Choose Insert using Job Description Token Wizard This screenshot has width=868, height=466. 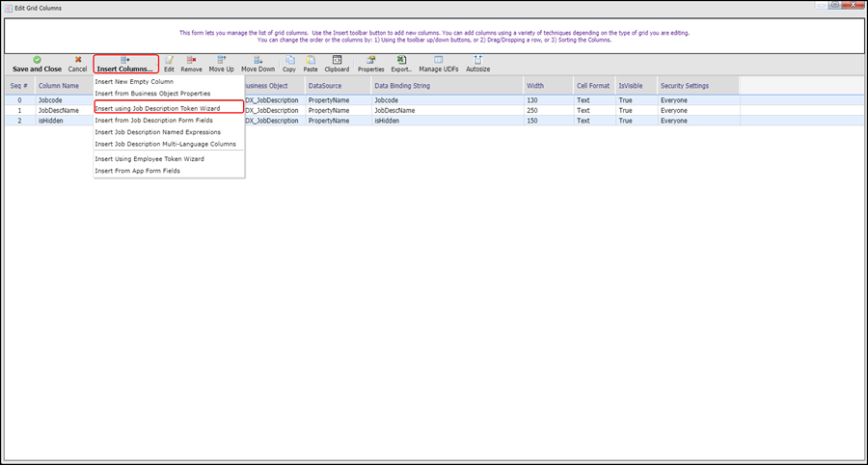[157, 109]
